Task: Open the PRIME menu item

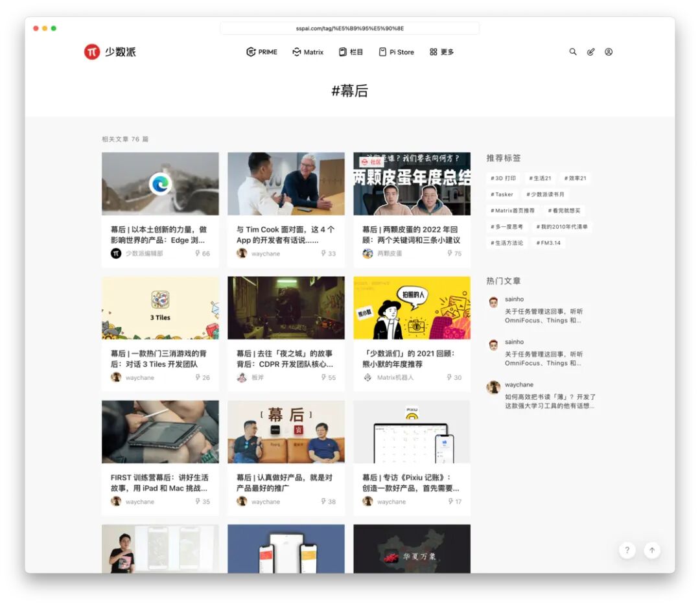Action: [x=262, y=52]
